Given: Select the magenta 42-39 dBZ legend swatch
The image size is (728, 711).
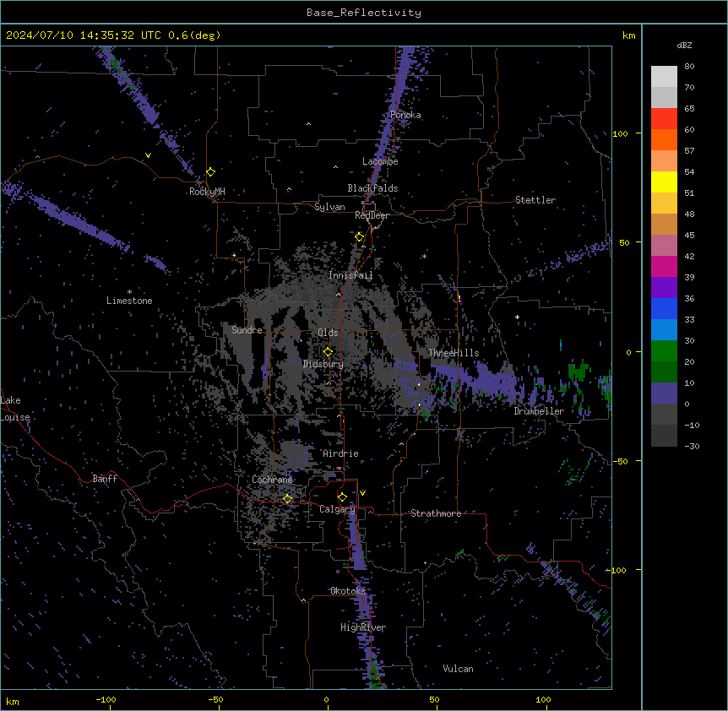Looking at the screenshot, I should click(664, 266).
